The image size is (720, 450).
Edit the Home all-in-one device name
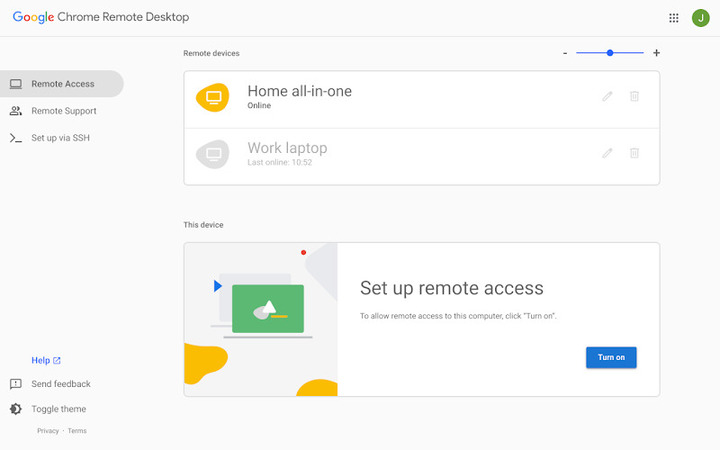click(x=607, y=96)
